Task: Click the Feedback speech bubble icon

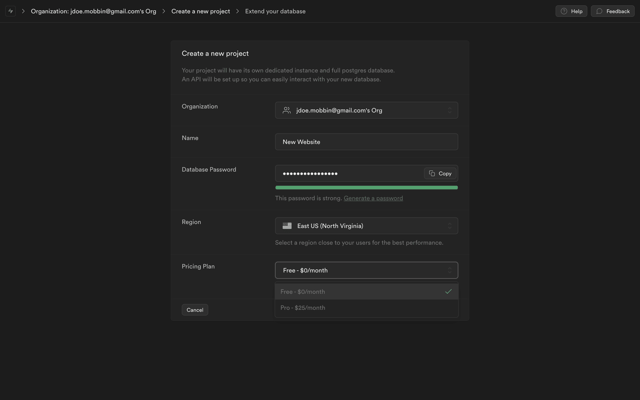Action: click(x=599, y=11)
